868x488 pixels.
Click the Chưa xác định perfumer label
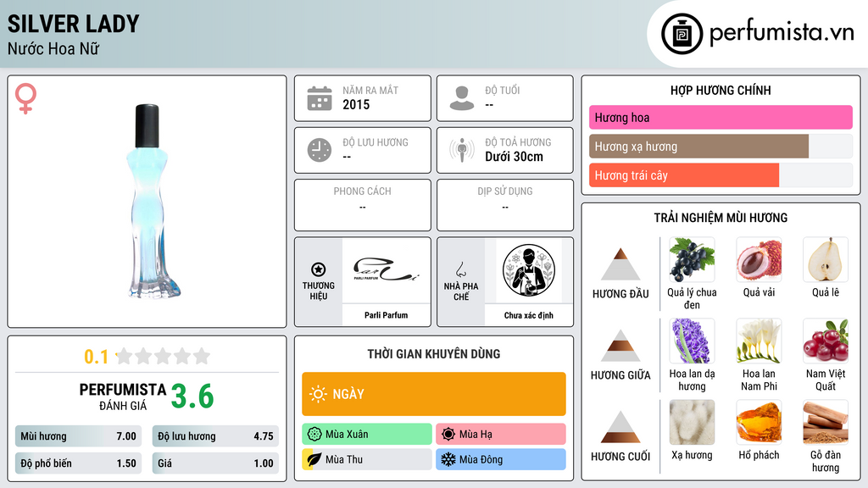(529, 315)
